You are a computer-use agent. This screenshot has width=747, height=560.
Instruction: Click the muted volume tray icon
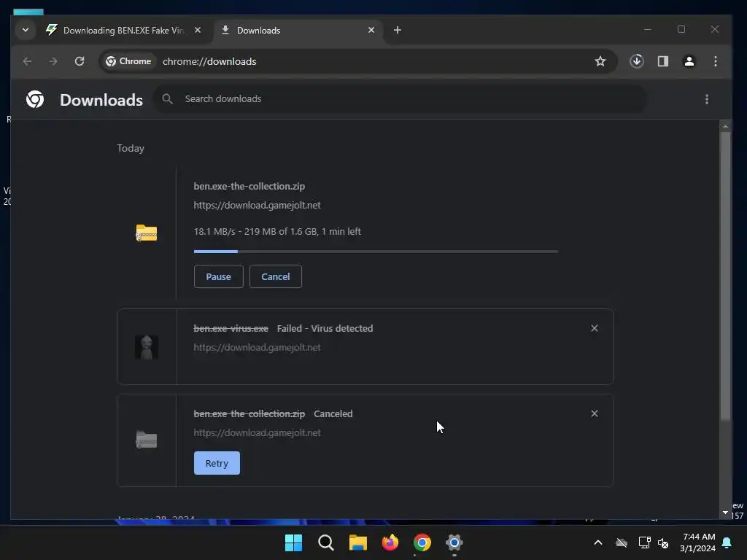(663, 542)
